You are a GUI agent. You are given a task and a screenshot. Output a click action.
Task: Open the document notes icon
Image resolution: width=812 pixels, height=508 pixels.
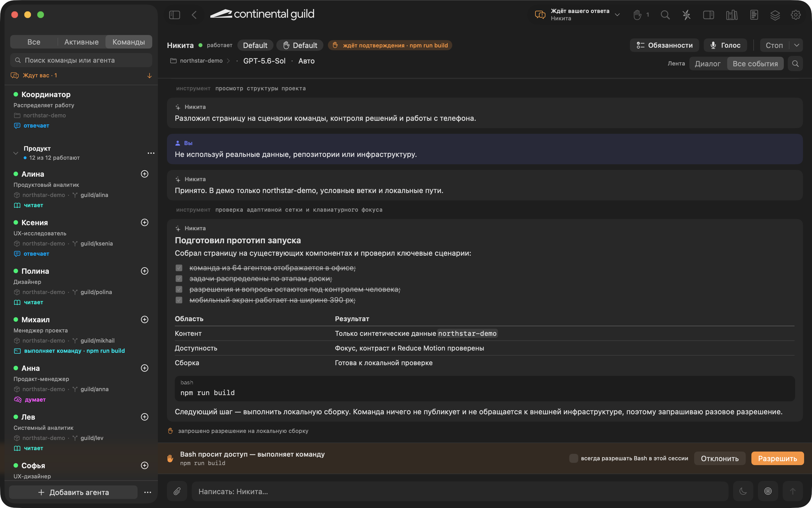pyautogui.click(x=754, y=15)
